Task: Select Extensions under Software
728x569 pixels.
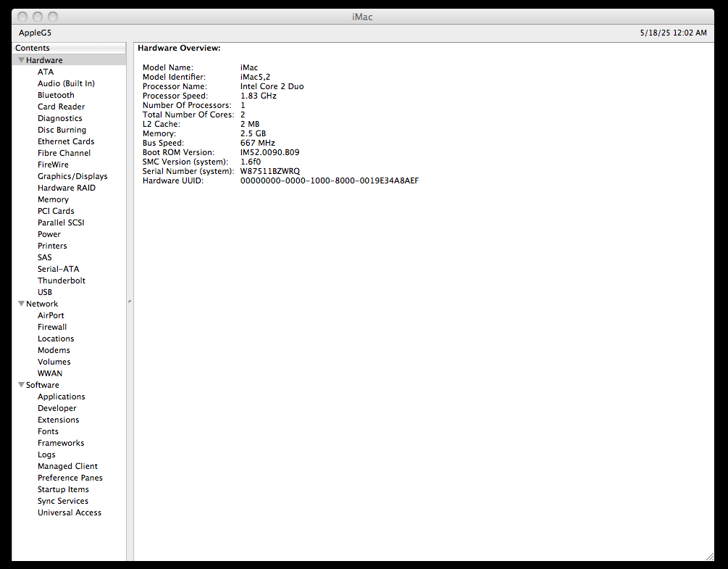Action: [58, 420]
